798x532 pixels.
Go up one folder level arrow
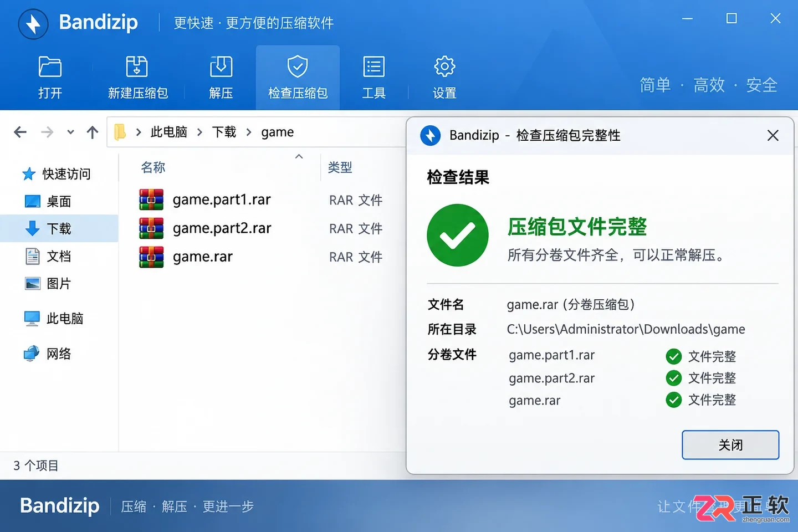pos(93,132)
